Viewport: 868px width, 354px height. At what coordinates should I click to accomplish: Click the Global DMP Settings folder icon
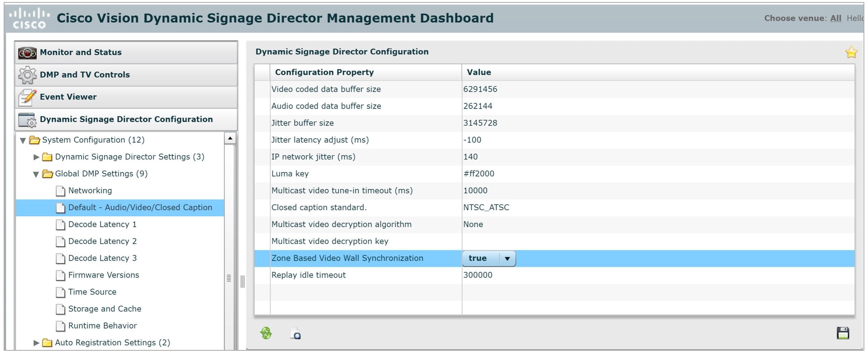[x=48, y=174]
